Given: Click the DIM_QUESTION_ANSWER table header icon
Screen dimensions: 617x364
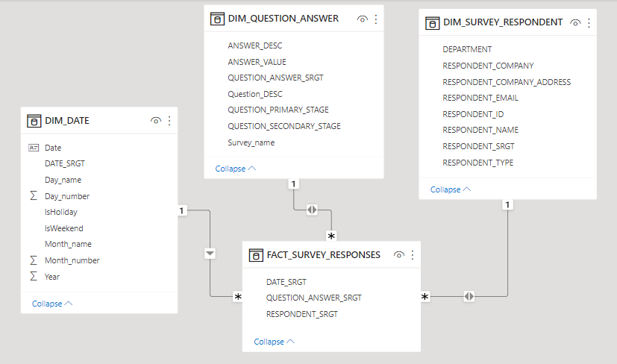Looking at the screenshot, I should pyautogui.click(x=217, y=19).
